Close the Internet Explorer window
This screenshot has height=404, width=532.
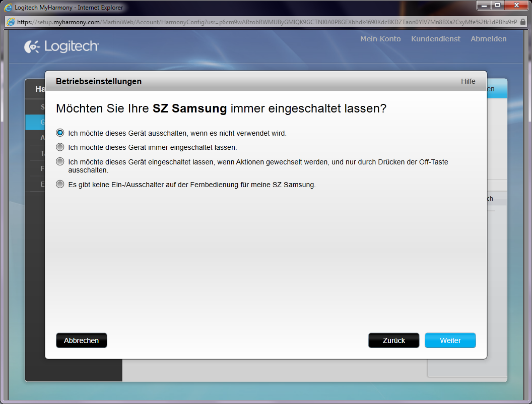[516, 6]
